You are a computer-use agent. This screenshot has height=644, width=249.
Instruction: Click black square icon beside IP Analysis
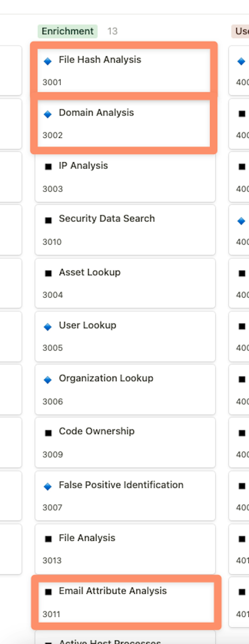click(x=48, y=166)
